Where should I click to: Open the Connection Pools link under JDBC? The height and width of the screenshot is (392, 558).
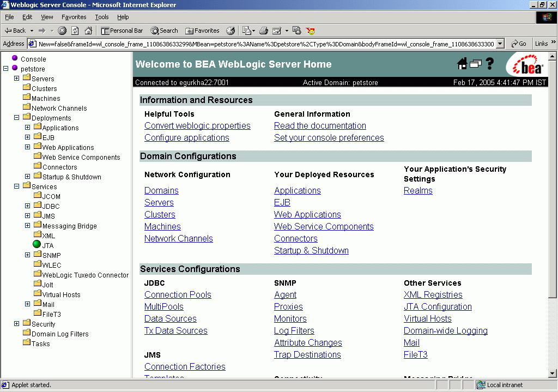point(178,295)
